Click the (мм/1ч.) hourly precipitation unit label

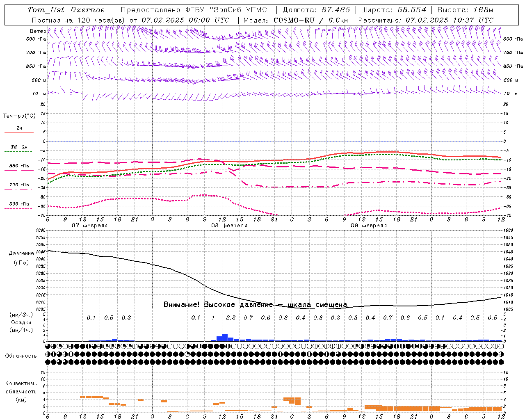point(21,330)
